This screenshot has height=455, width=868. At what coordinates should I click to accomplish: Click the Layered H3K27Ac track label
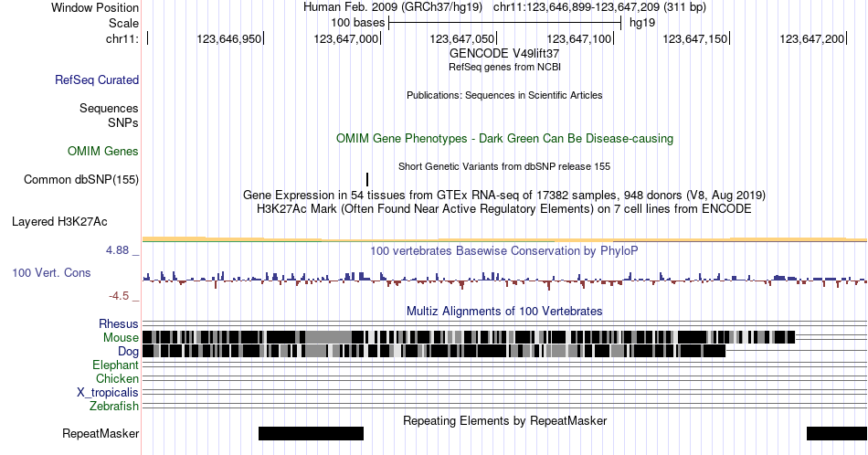59,221
